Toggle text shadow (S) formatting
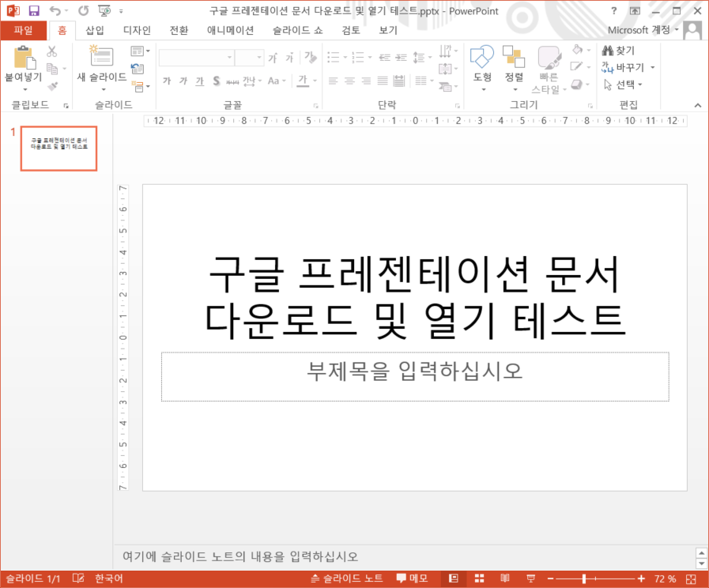Image resolution: width=709 pixels, height=588 pixels. [216, 81]
